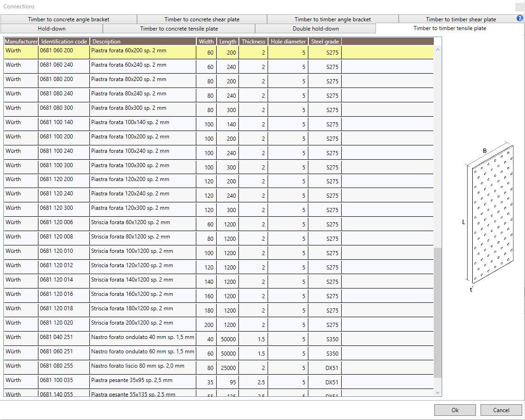This screenshot has height=420, width=525.
Task: Select 'Nastro forato ondulato 40 mm' row
Action: 219,339
